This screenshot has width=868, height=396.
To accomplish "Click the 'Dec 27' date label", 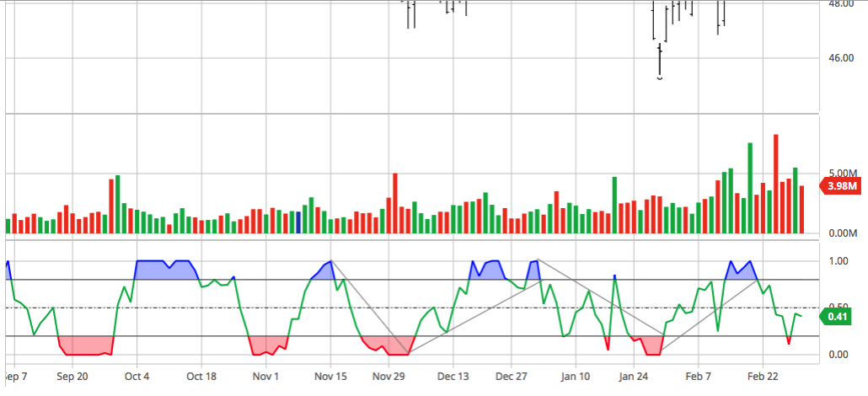I will click(x=512, y=376).
